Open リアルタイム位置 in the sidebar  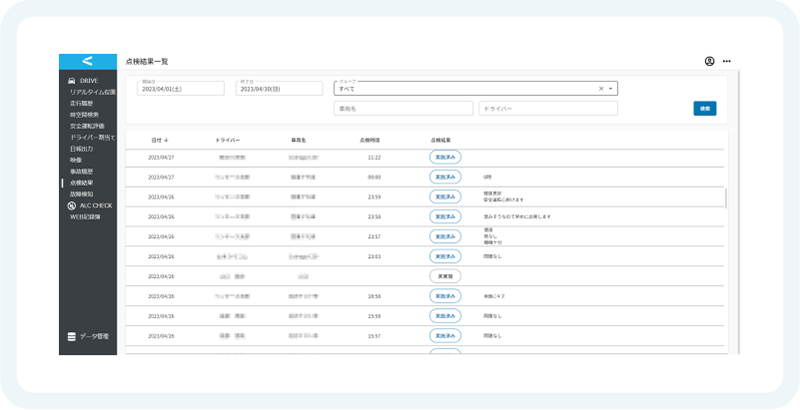[x=92, y=92]
